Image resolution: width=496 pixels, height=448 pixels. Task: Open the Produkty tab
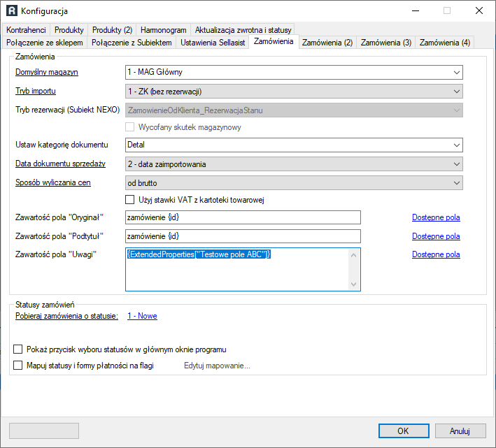(69, 30)
